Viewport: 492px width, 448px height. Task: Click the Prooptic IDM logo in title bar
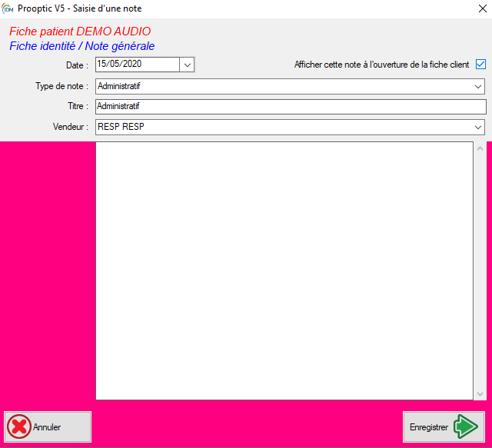[x=8, y=8]
